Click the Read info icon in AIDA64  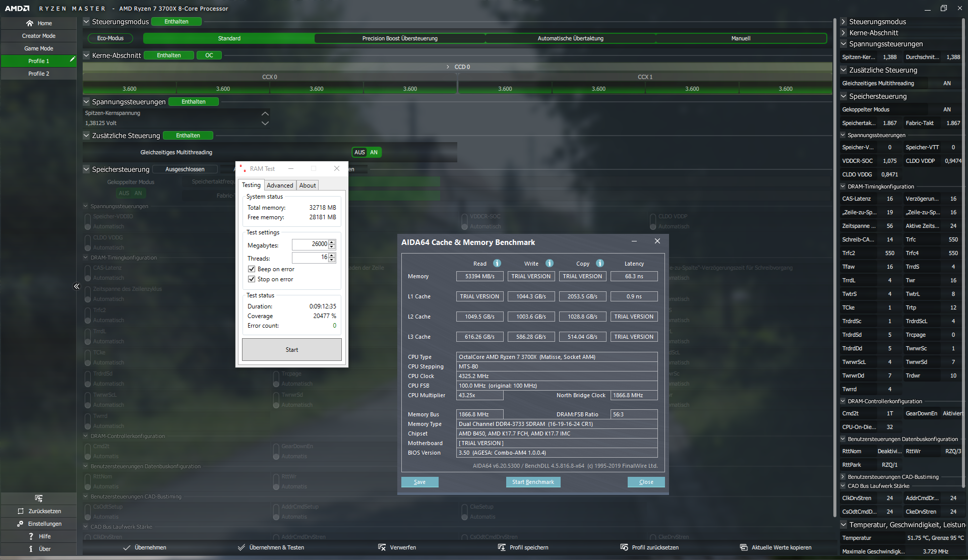pyautogui.click(x=497, y=263)
